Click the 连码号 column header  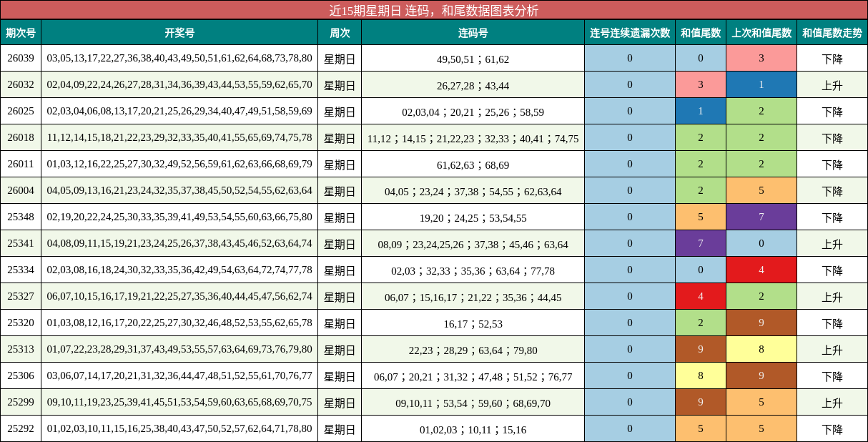tap(472, 32)
